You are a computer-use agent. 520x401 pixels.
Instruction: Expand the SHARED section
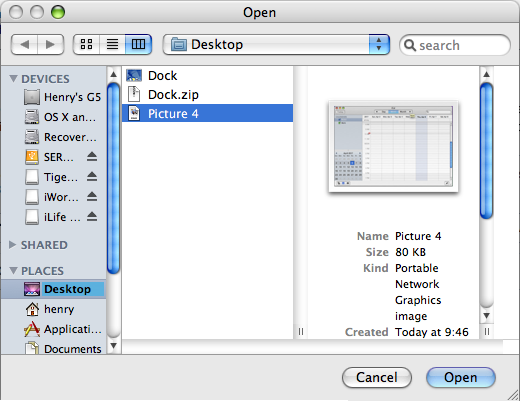[x=13, y=245]
